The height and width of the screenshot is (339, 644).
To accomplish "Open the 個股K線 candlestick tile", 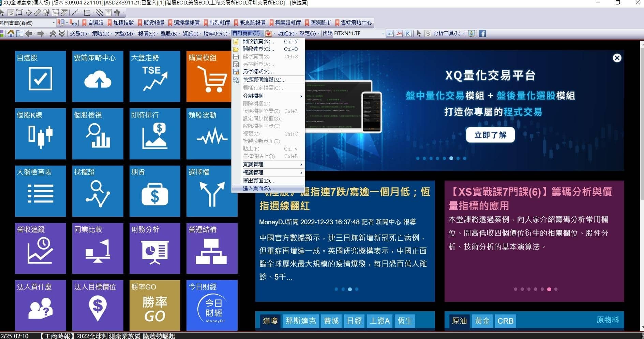I will coord(41,134).
